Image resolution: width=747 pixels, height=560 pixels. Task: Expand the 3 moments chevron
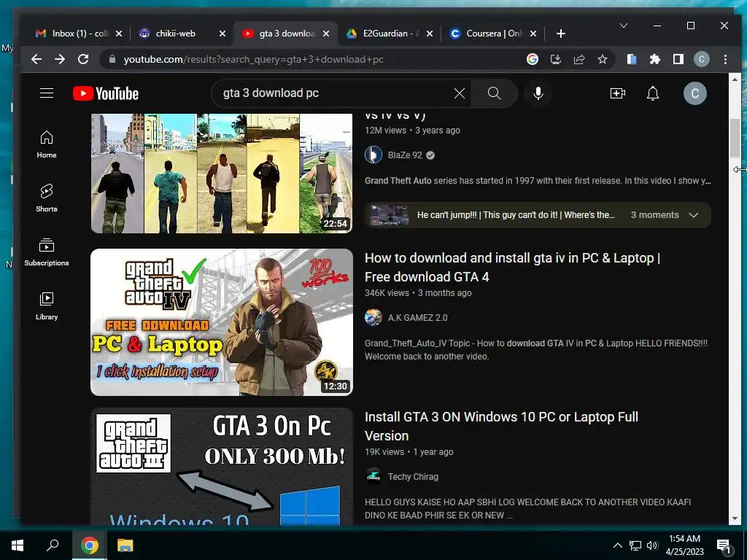pos(694,215)
